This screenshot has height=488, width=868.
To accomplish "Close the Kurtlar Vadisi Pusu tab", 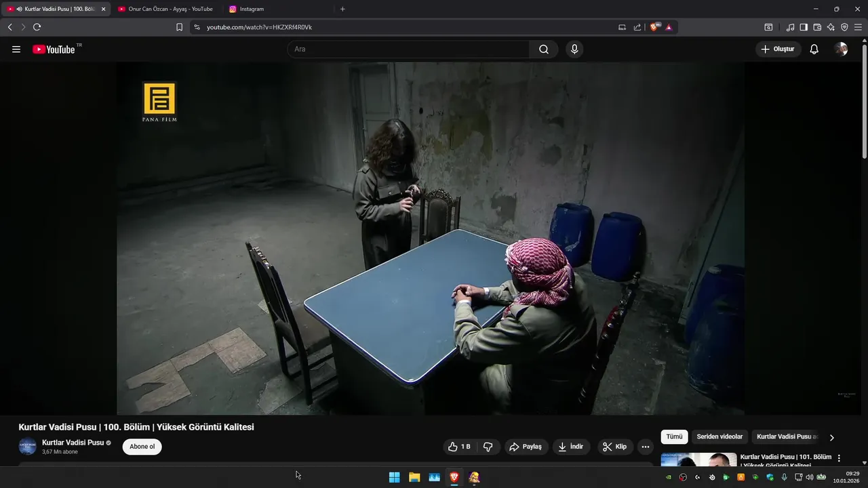I will click(103, 9).
